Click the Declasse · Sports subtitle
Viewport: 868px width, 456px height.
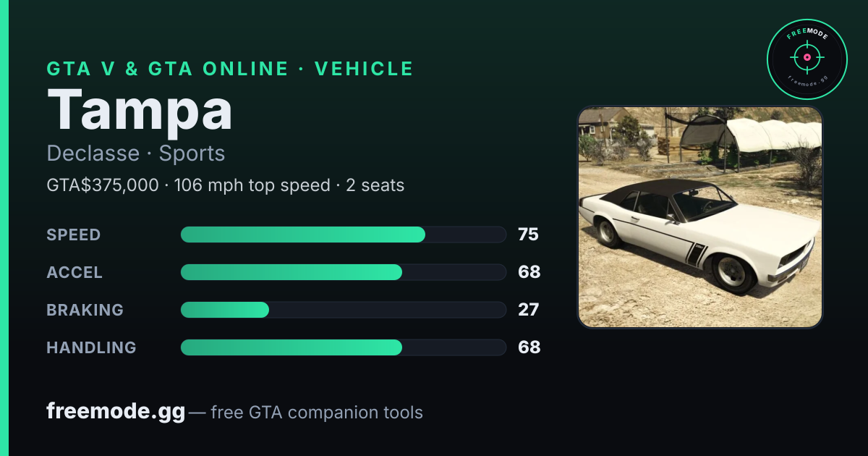point(136,153)
